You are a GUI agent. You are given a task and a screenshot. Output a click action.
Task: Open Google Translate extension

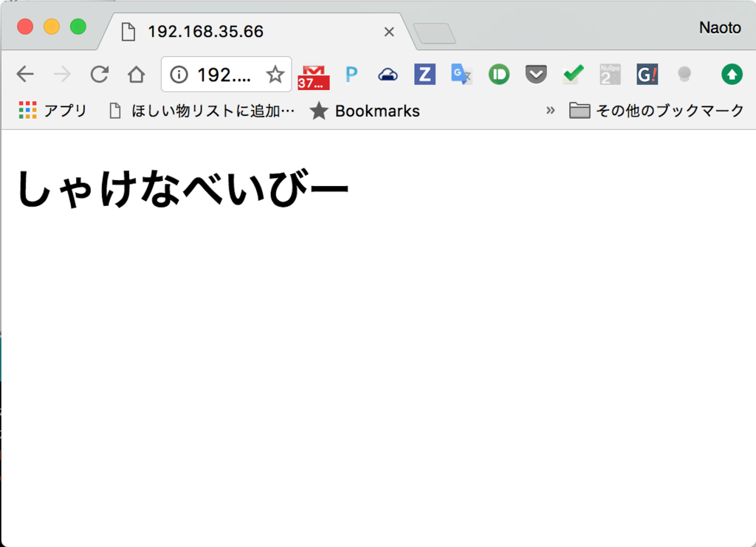[x=461, y=75]
